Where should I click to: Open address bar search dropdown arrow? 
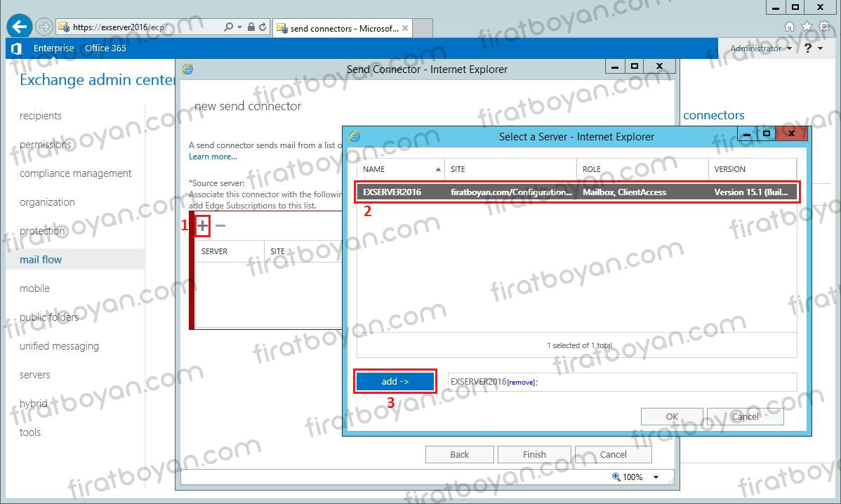[240, 27]
